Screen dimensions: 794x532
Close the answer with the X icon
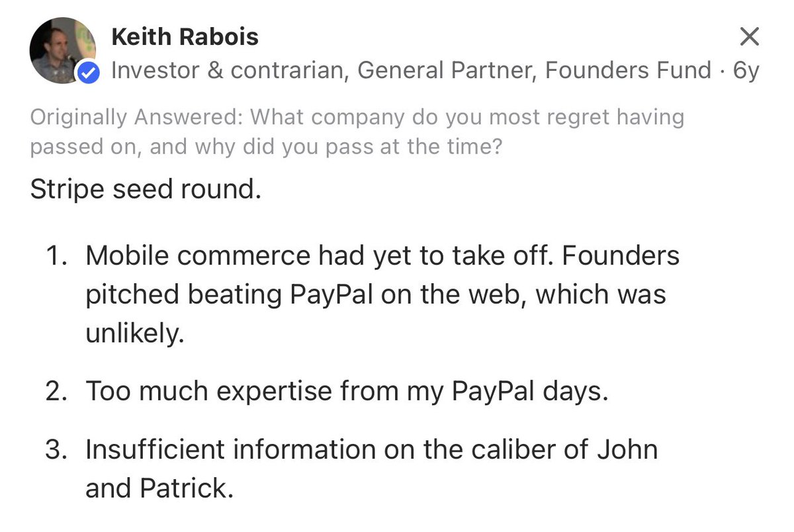(748, 37)
